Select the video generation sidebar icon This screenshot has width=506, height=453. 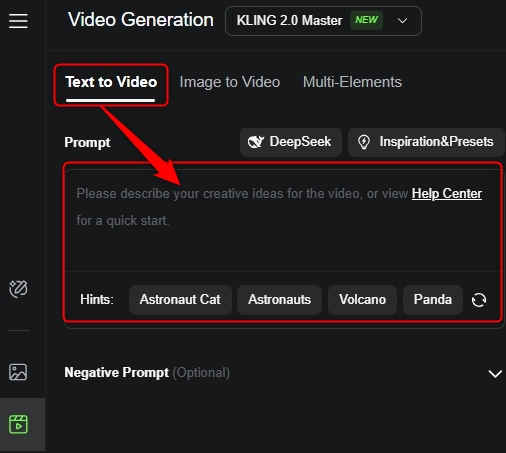(18, 424)
